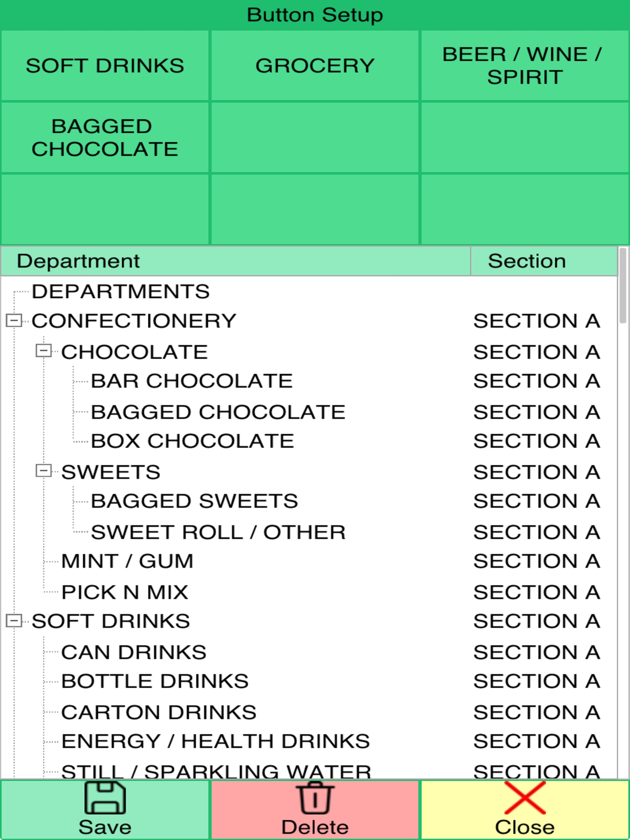Collapse the SOFT DRINKS department tree node

tap(14, 621)
